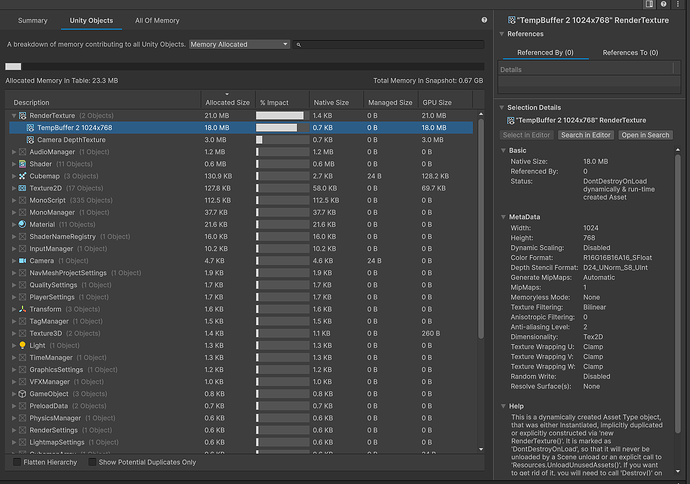Click the object search input field
690x484 pixels.
click(390, 45)
